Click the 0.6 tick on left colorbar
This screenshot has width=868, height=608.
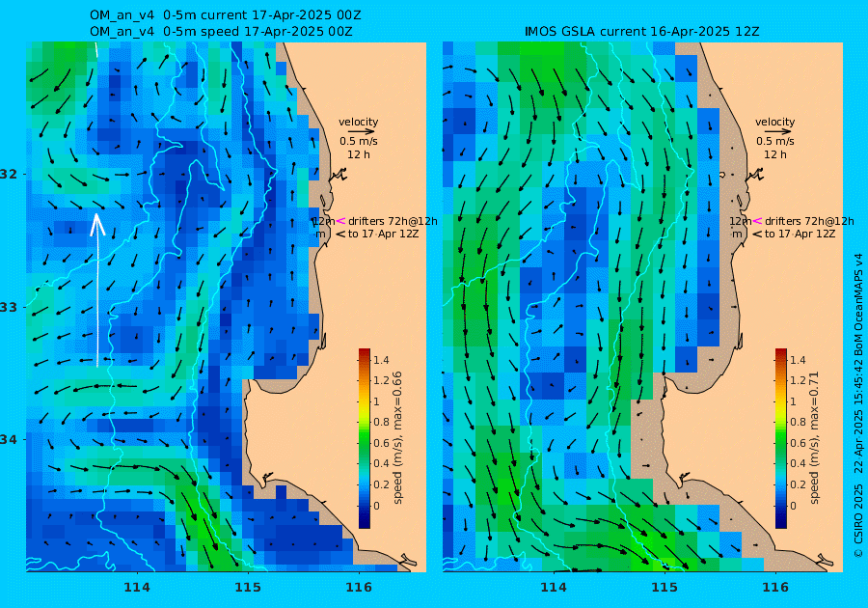pos(381,443)
